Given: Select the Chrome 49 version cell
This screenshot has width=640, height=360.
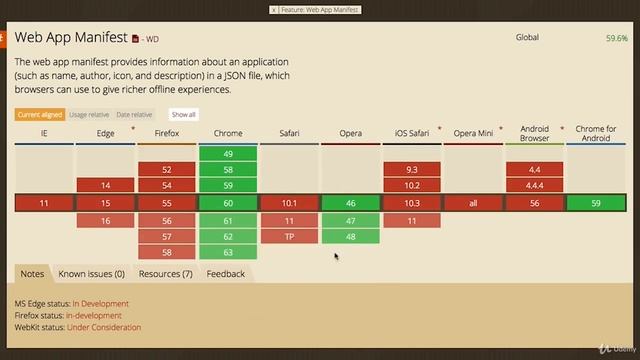Looking at the screenshot, I should click(x=228, y=154).
